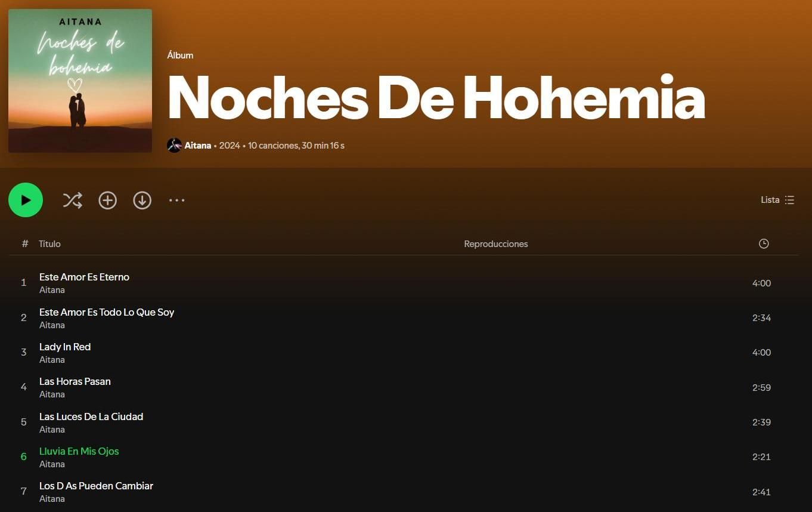Screen dimensions: 812x512
Task: Select track Lady In Red
Action: coord(65,347)
